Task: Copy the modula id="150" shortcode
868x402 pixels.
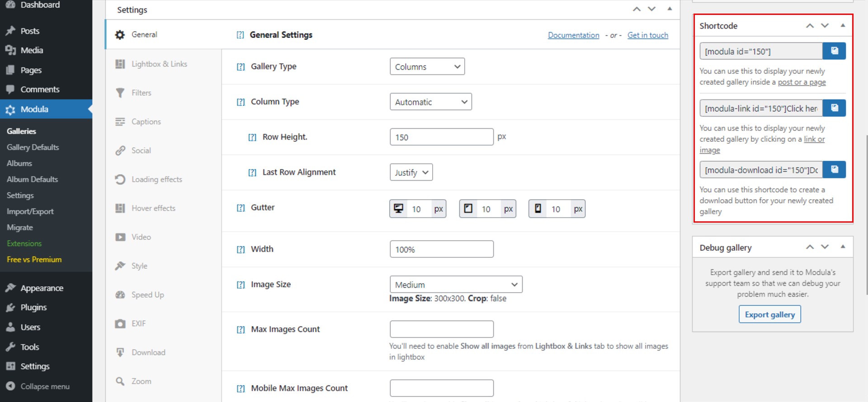Action: click(x=834, y=51)
